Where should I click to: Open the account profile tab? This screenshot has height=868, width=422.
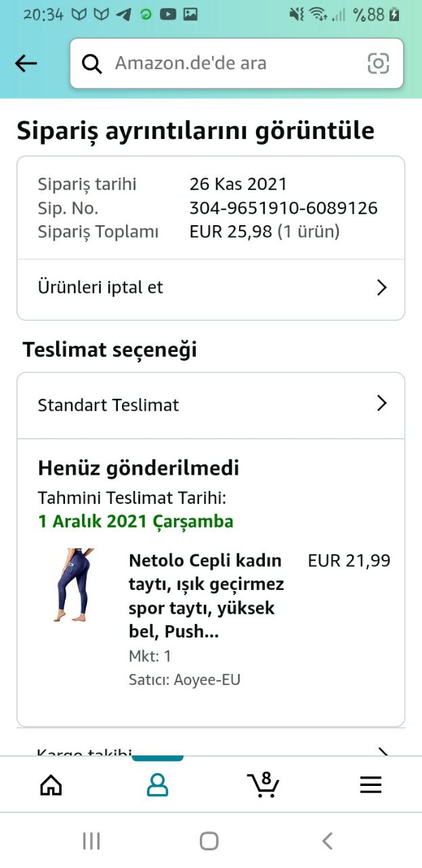tap(157, 785)
